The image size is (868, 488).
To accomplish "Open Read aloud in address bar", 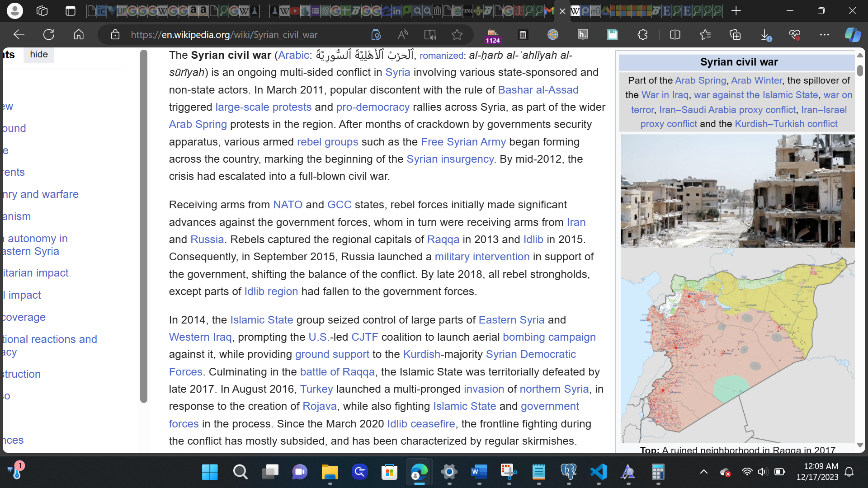I will (x=403, y=34).
